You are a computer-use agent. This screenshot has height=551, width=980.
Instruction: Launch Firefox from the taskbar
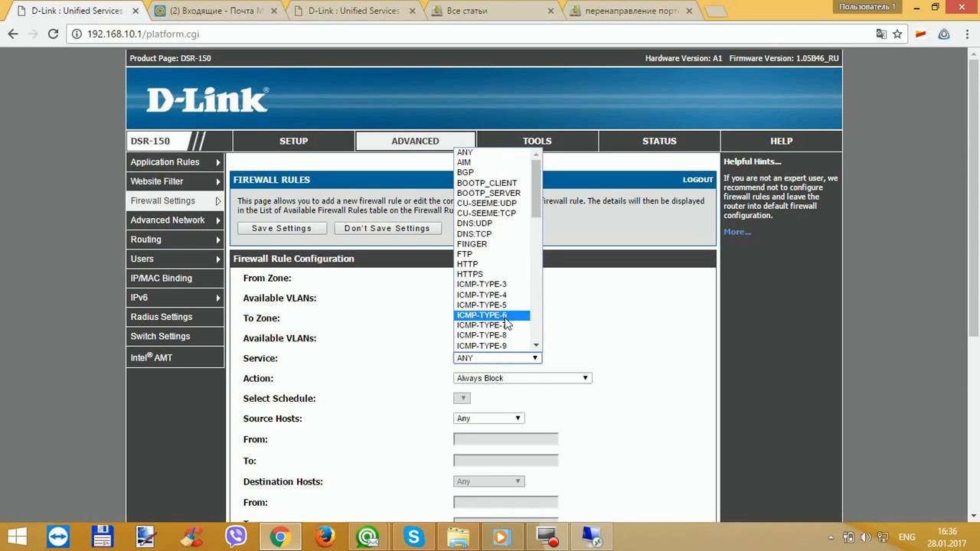(325, 536)
